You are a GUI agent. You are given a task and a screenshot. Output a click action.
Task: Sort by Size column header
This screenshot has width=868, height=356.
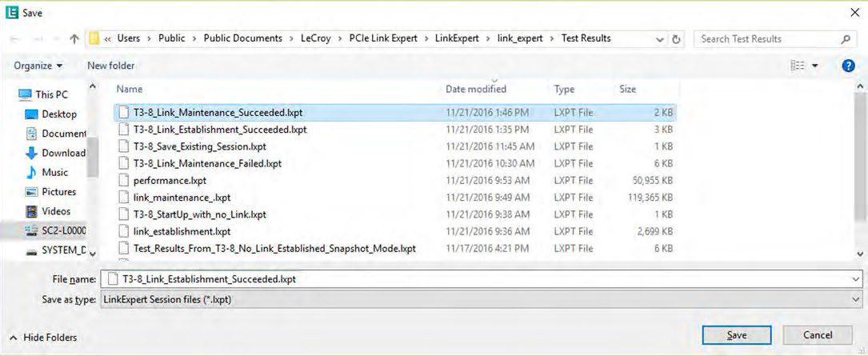628,89
